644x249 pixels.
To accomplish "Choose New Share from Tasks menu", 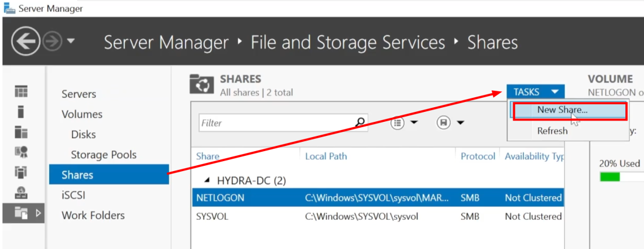I will pos(562,110).
